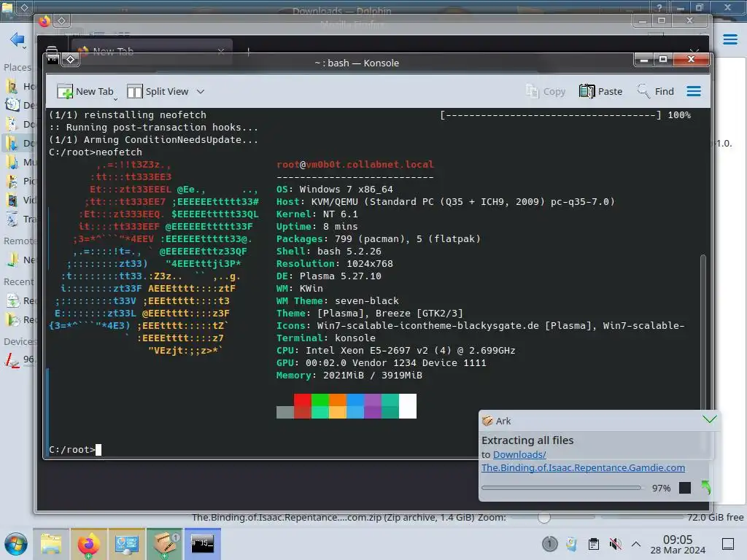This screenshot has height=560, width=747.
Task: Open the Videos place in Dolphin sidebar
Action: [x=19, y=200]
